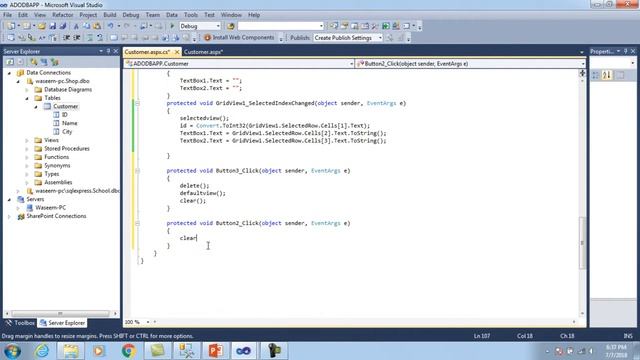
Task: Click the Alphabetical sort icon in Properties
Action: pyautogui.click(x=607, y=76)
